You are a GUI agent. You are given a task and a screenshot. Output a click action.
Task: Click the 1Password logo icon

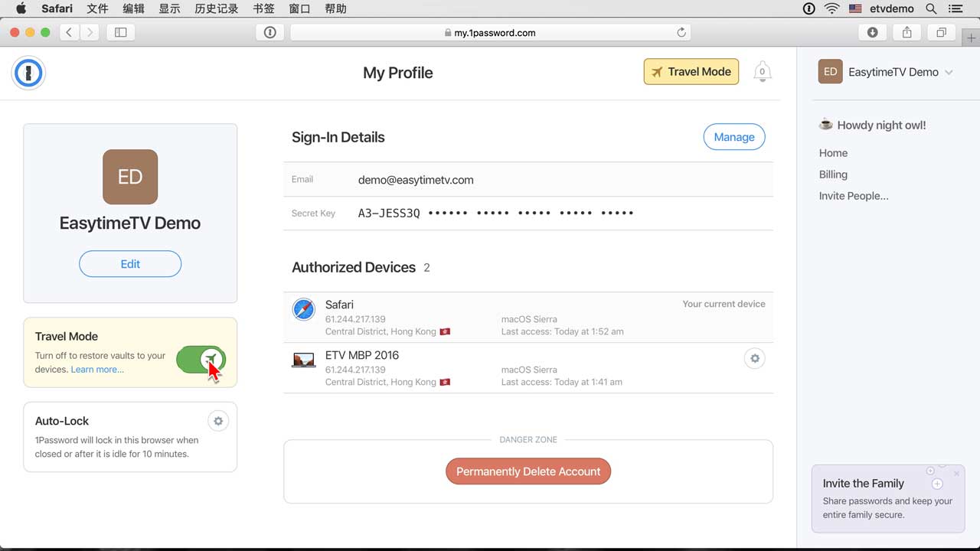point(28,73)
